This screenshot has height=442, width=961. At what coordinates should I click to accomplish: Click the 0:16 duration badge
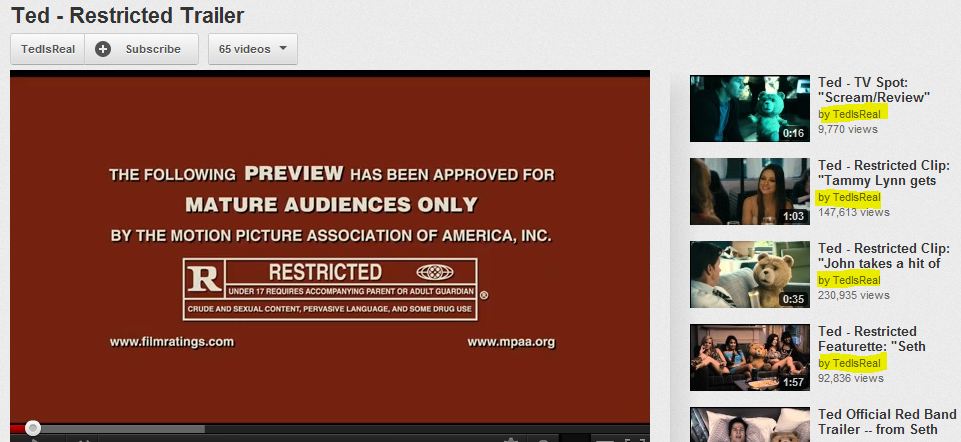point(793,133)
